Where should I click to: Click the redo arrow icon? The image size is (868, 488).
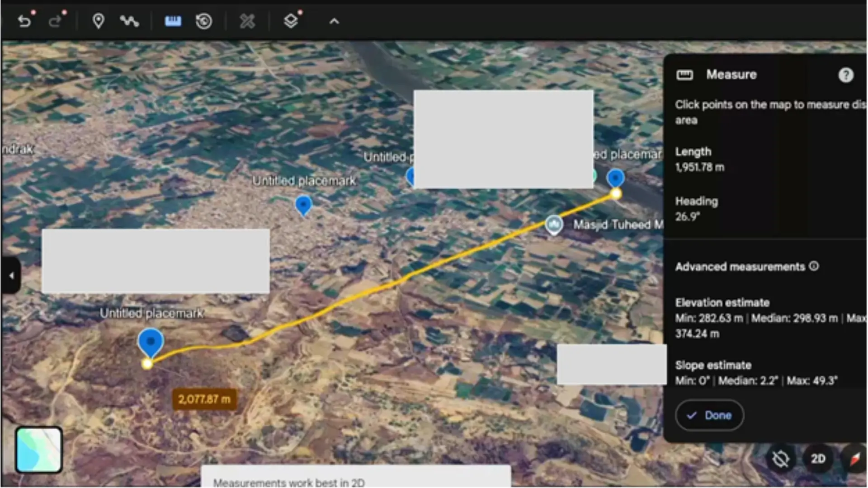(55, 21)
